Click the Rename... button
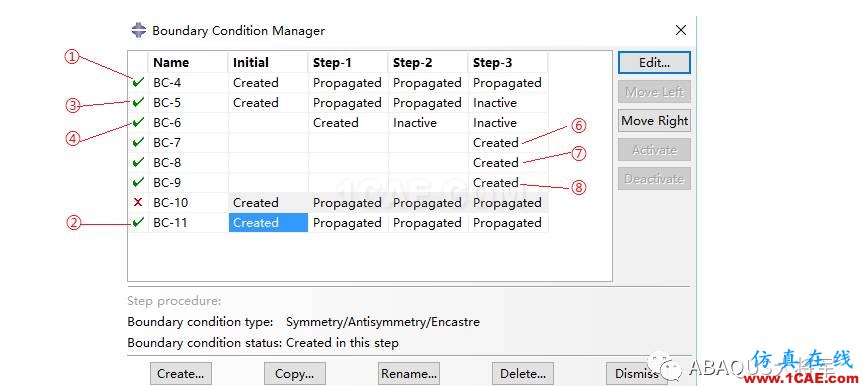Viewport: 863px width, 386px height. pos(408,374)
